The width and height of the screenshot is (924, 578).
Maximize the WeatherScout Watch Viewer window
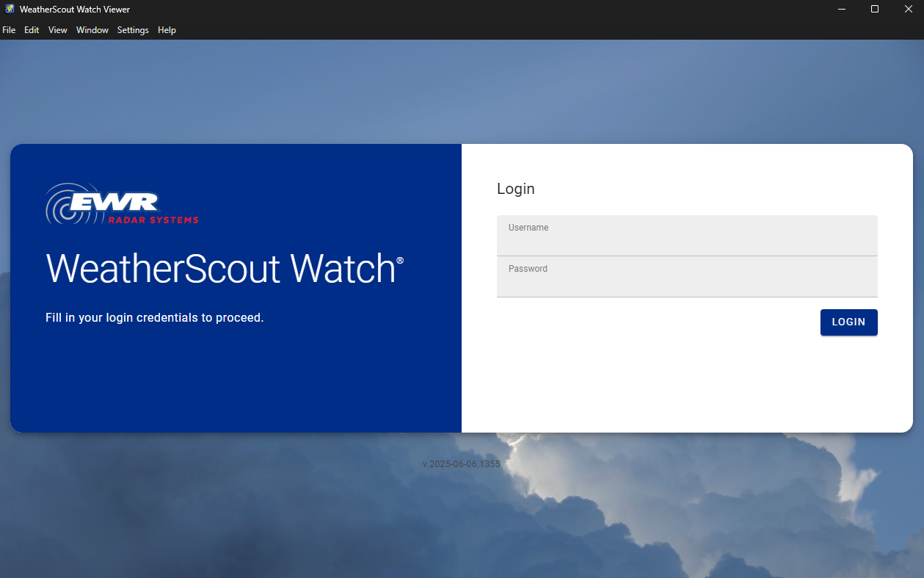click(875, 9)
